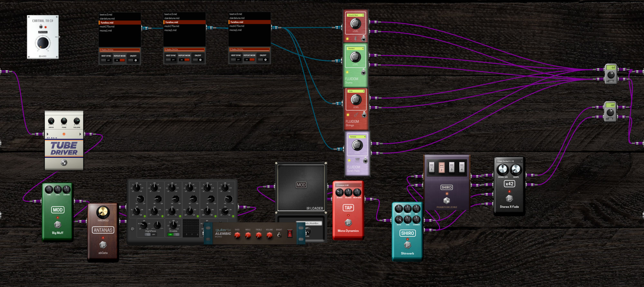Select Phantom Zone mode 1 button

click(x=431, y=167)
